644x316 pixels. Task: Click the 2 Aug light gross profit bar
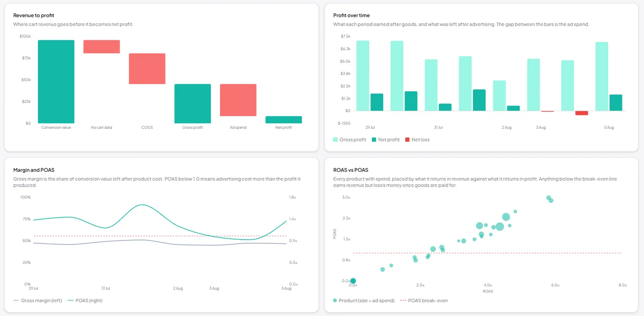tap(500, 96)
